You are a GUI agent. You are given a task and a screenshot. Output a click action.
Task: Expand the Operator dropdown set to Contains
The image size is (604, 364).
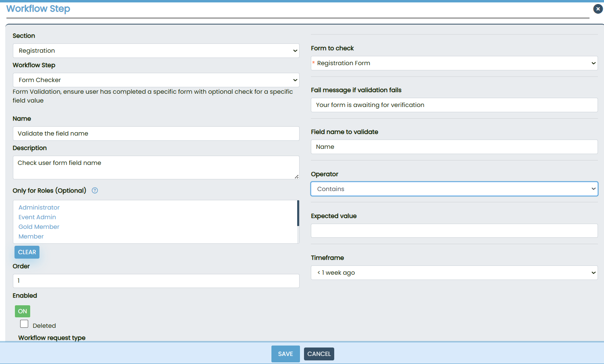click(x=454, y=189)
